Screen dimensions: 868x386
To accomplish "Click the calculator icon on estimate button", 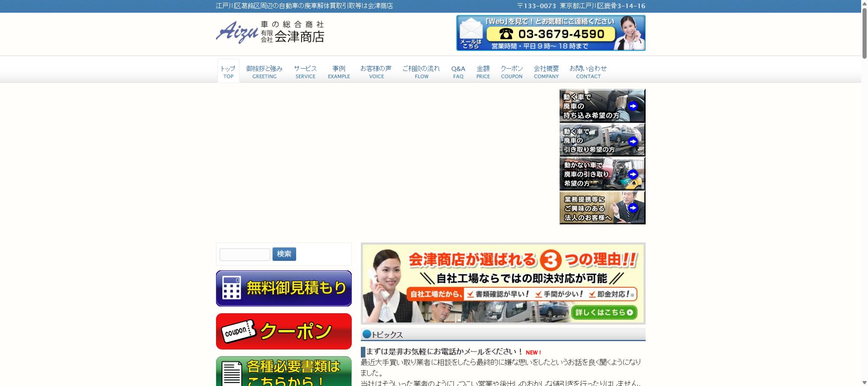I will (231, 288).
